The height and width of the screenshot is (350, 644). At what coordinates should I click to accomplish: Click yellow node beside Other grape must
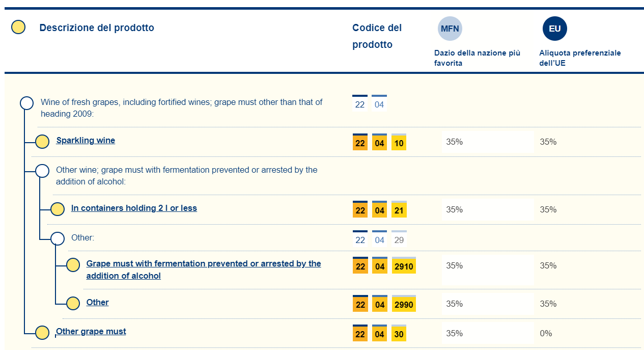[x=42, y=333]
